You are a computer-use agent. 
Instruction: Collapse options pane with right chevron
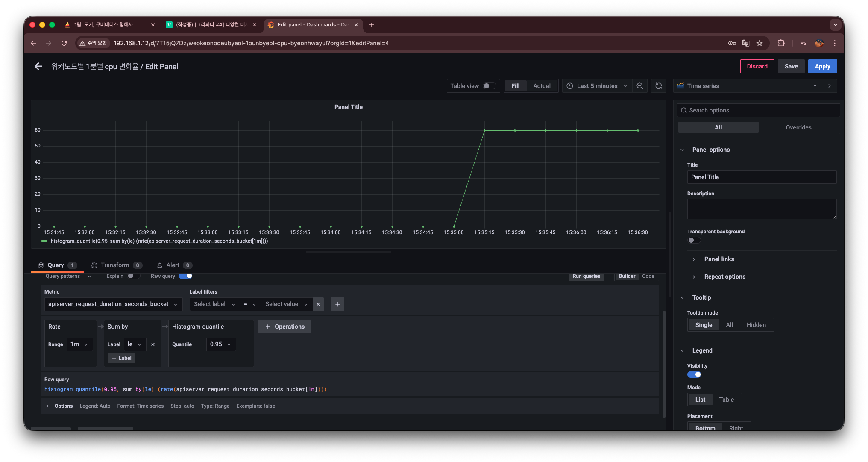click(x=830, y=86)
